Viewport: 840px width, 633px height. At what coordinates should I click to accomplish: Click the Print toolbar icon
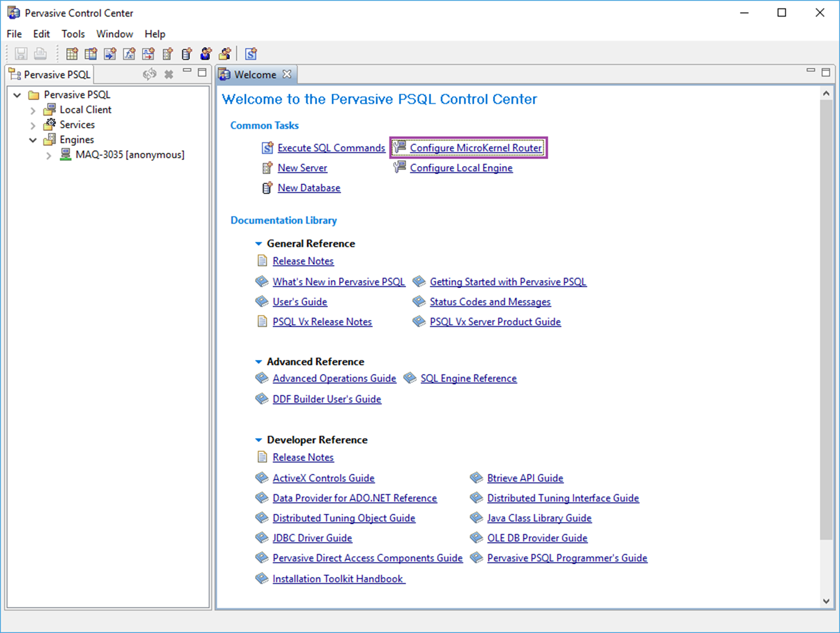pos(40,54)
